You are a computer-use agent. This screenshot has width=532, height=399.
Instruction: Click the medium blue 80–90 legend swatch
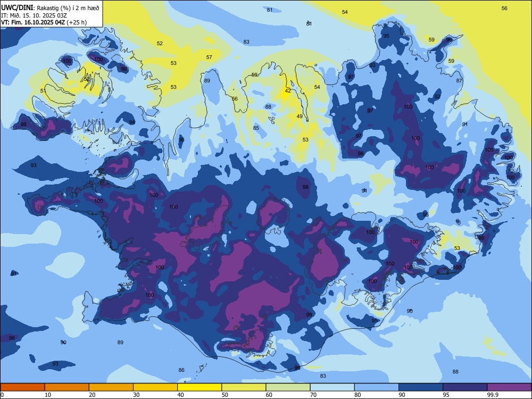(x=376, y=387)
